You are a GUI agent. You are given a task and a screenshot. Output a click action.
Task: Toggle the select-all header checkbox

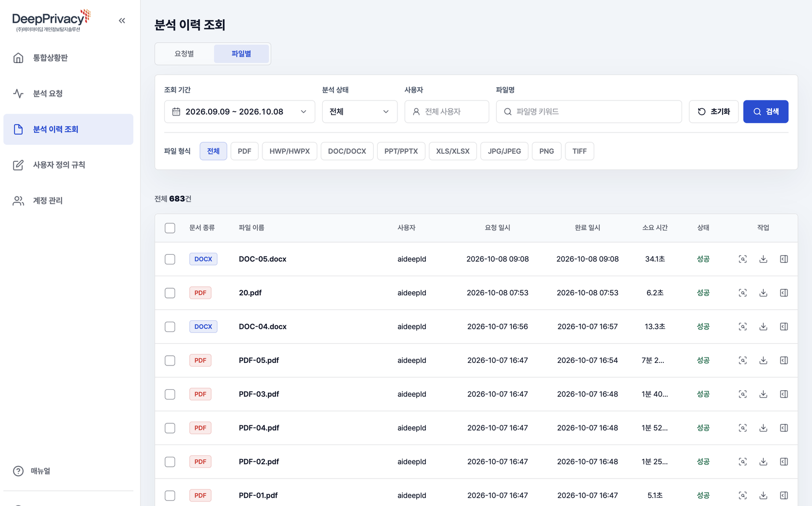click(x=170, y=228)
